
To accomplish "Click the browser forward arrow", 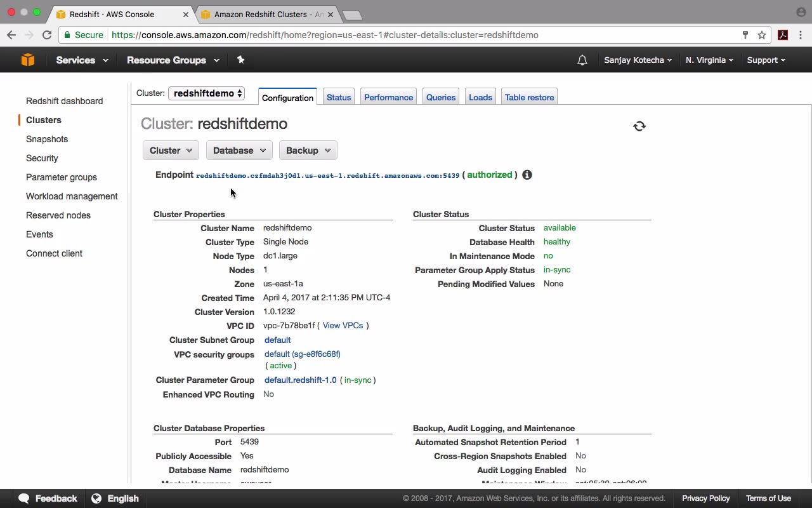I will (29, 35).
